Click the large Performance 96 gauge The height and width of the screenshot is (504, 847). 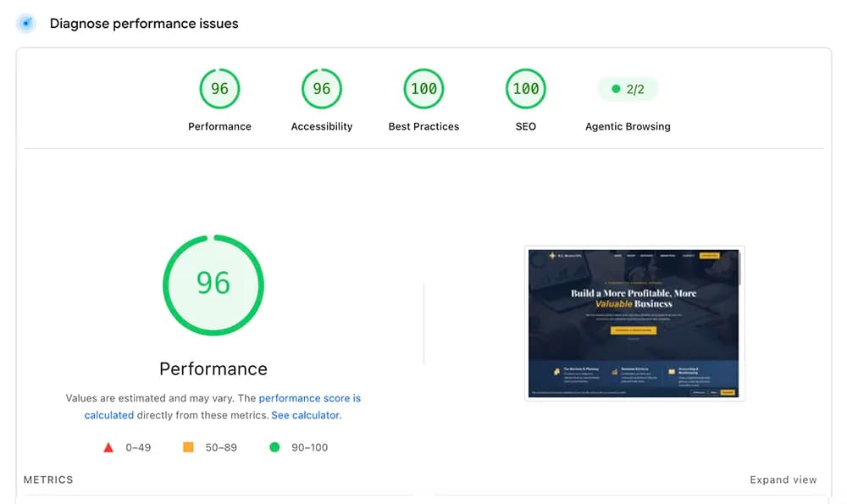[x=213, y=285]
